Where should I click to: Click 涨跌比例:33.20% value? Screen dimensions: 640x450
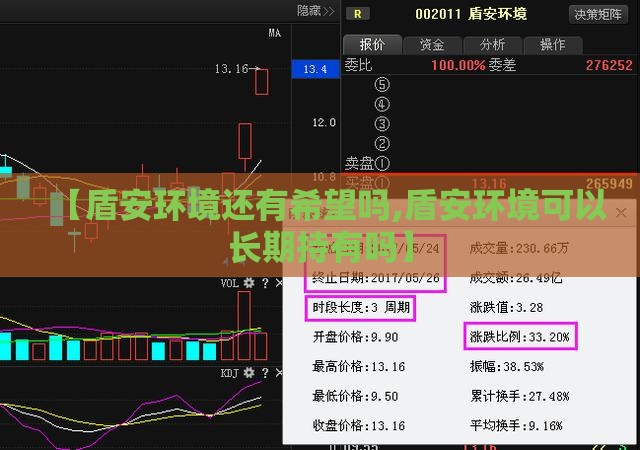click(520, 336)
